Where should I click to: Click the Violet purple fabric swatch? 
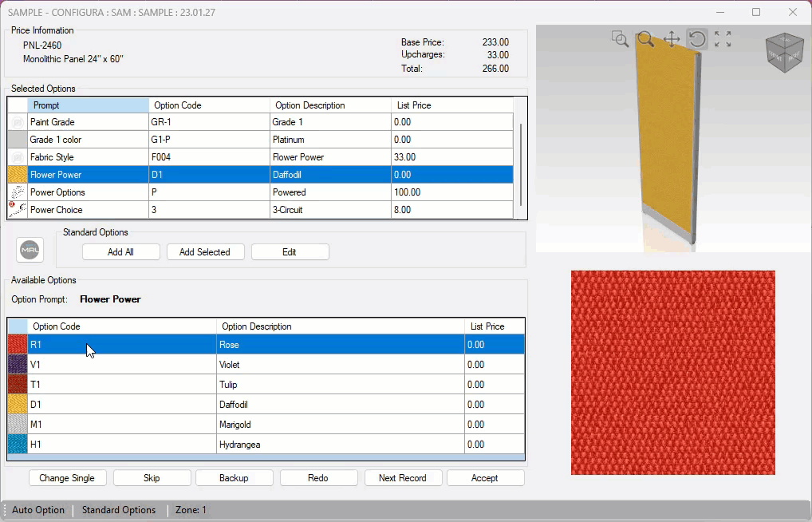click(18, 365)
